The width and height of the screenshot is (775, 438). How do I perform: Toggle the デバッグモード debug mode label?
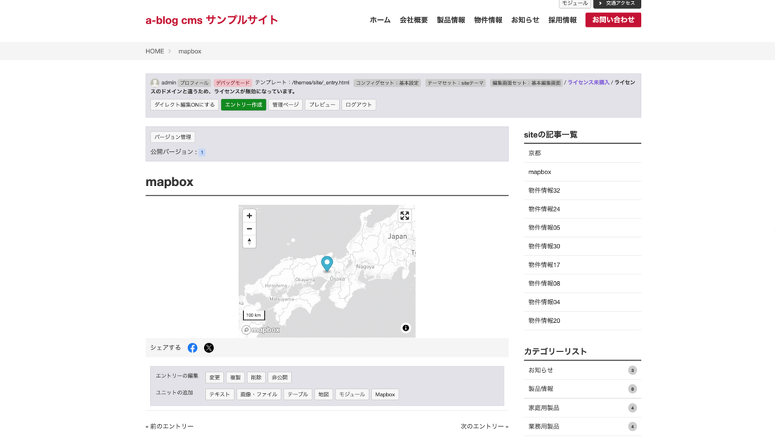233,83
